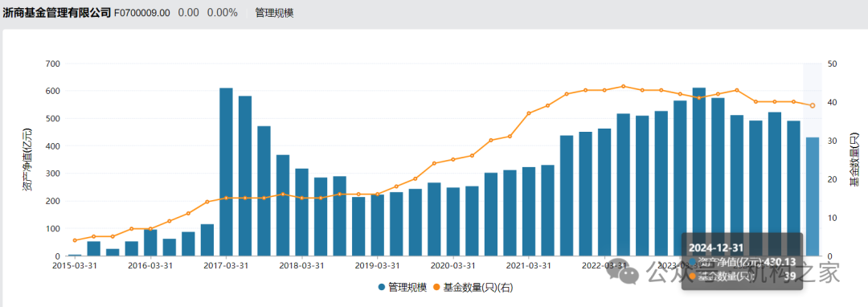
Task: Click the last orange point on the line
Action: pyautogui.click(x=812, y=105)
